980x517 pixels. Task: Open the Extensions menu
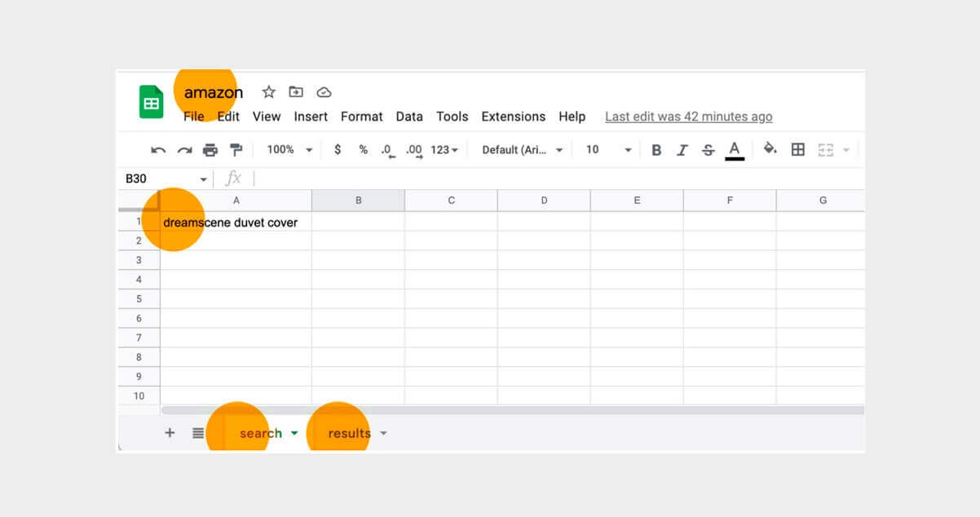514,117
